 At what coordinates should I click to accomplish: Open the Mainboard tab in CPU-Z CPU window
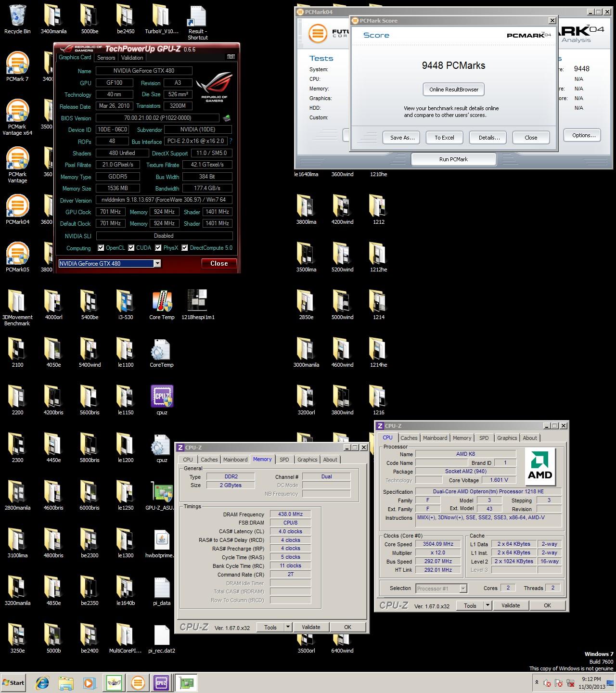click(x=435, y=438)
